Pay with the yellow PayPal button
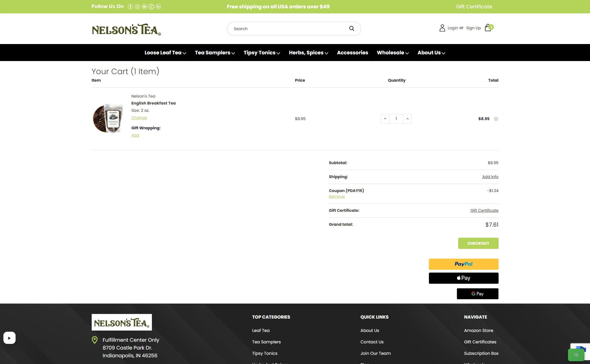590x364 pixels. 463,264
